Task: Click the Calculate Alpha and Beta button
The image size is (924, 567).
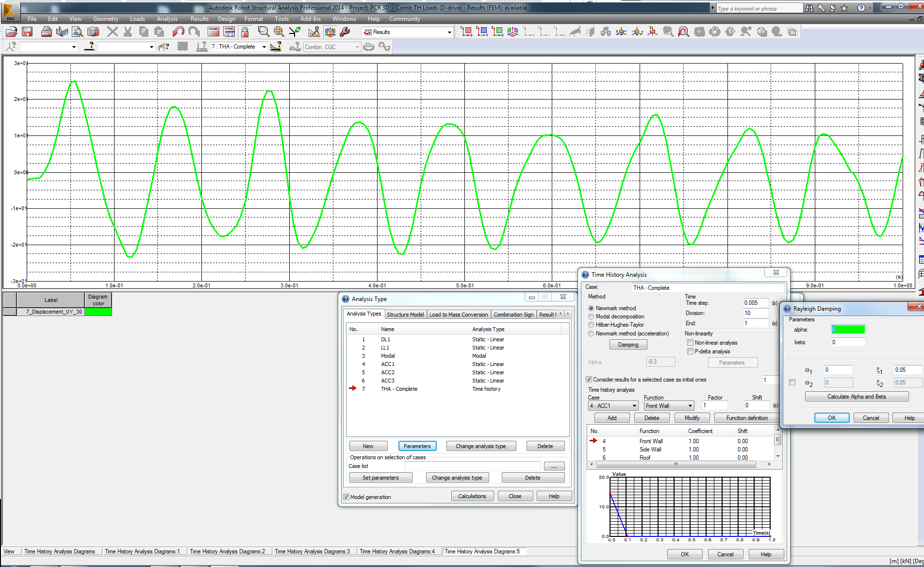Action: (x=857, y=397)
